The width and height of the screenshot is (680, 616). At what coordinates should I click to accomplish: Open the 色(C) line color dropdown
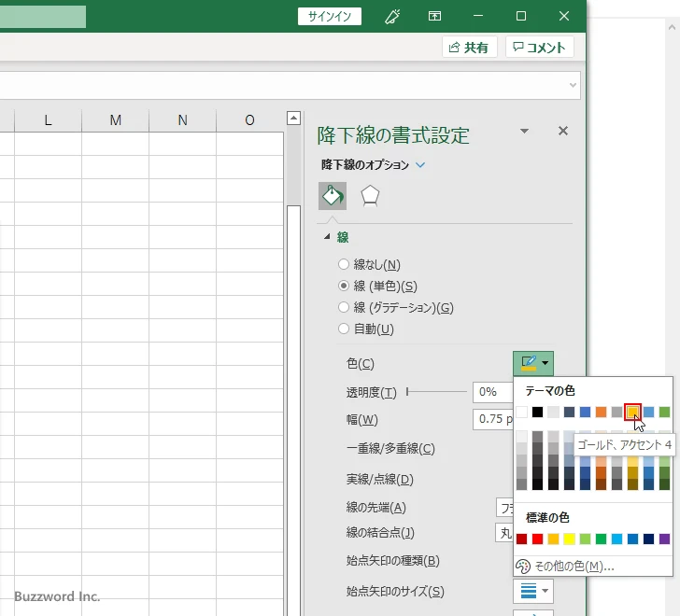coord(533,363)
